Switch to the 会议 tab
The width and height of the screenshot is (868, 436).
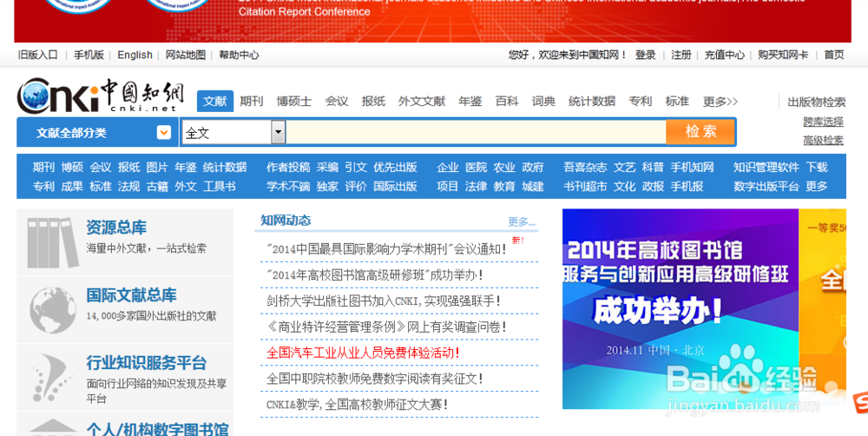337,102
